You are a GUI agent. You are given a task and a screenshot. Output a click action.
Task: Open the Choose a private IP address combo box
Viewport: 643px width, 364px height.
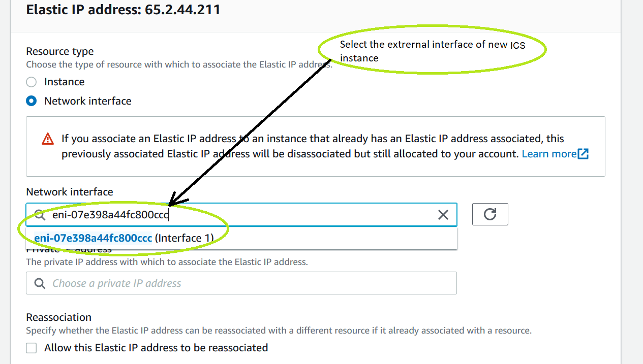(241, 283)
